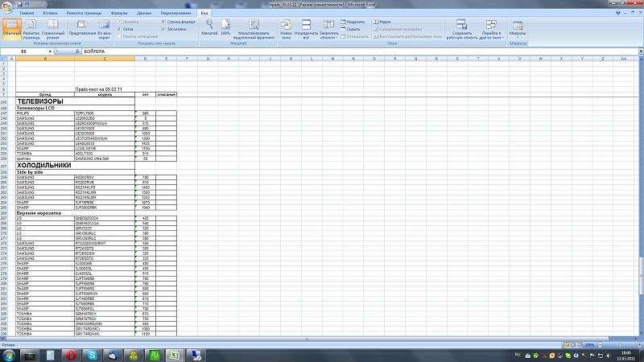644x362 pixels.
Task: Click Упорядочить все arrange all
Action: 306,29
